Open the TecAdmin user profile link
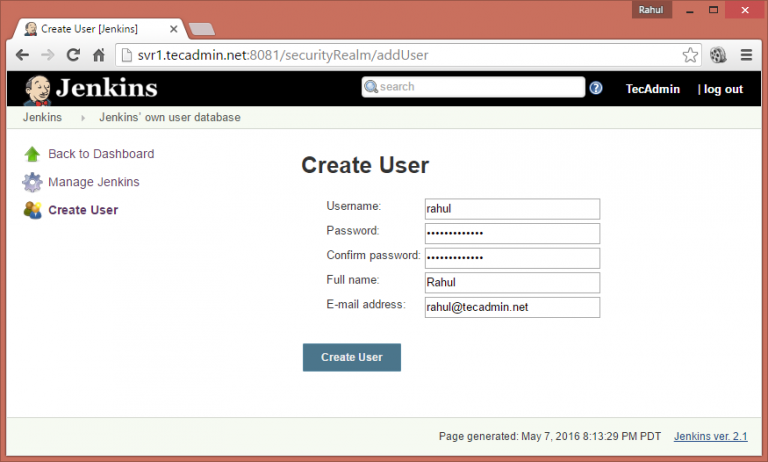768x462 pixels. click(x=653, y=89)
